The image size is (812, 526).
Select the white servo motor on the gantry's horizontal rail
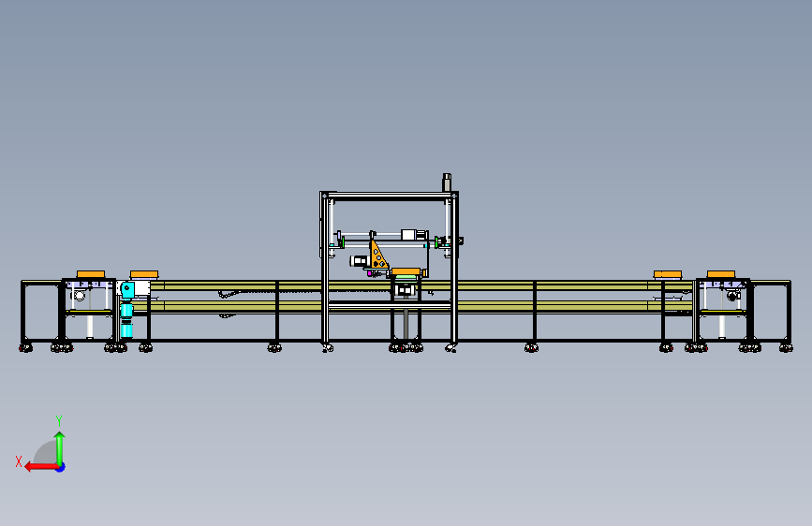coord(414,235)
